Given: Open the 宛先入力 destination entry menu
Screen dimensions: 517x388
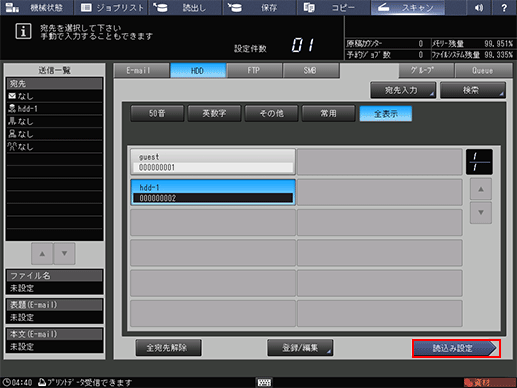Looking at the screenshot, I should 403,90.
